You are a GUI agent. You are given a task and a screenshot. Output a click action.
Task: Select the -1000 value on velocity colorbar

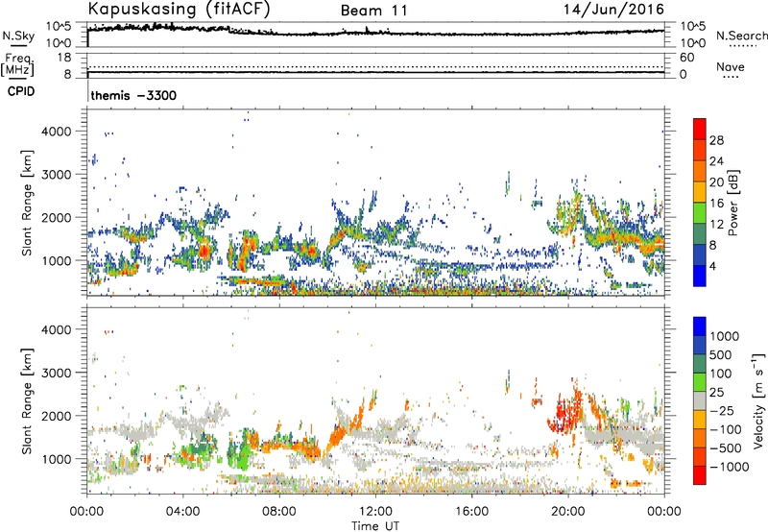click(729, 467)
